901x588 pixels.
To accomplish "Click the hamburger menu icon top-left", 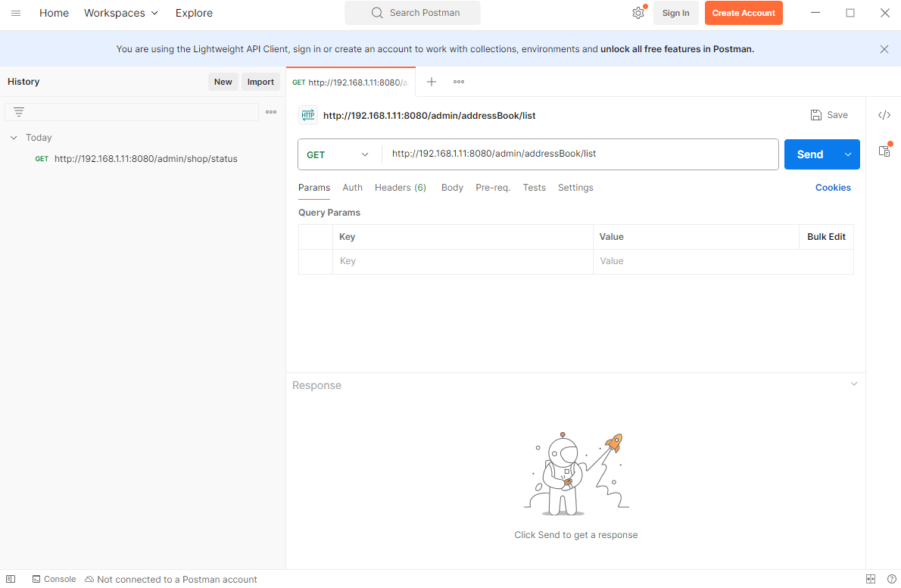I will point(16,13).
